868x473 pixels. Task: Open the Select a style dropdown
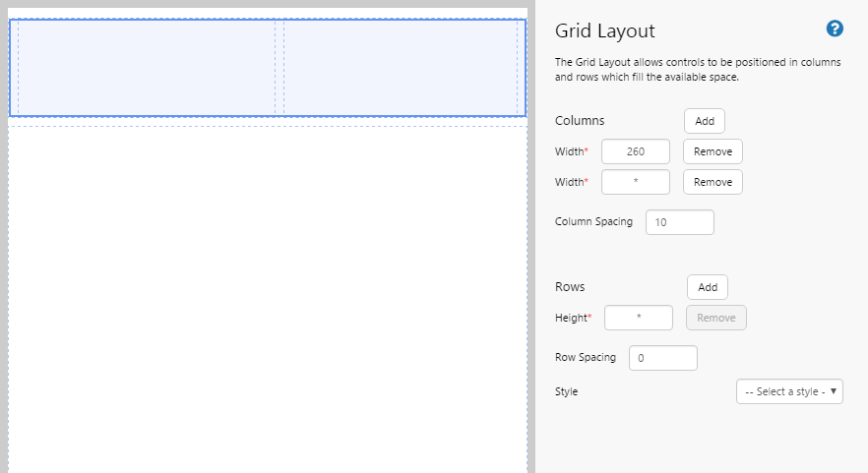click(789, 391)
